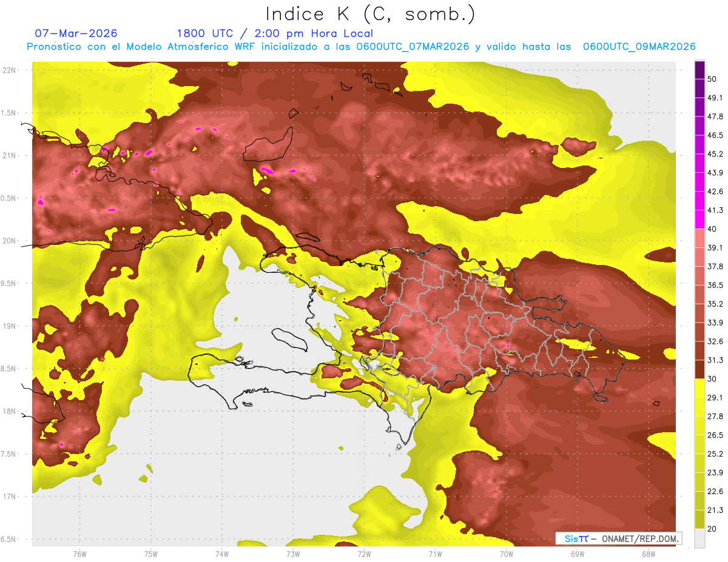Click the map title "Indice K (C, somb.)"

click(x=371, y=15)
